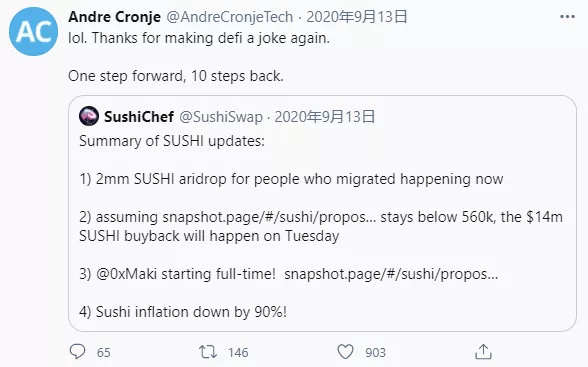This screenshot has width=588, height=367.
Task: Open the @SushiSwap handle
Action: (x=221, y=117)
